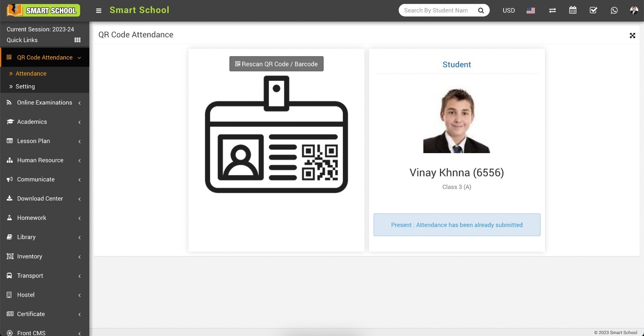The height and width of the screenshot is (336, 644).
Task: Open the task checklist icon
Action: coord(593,10)
